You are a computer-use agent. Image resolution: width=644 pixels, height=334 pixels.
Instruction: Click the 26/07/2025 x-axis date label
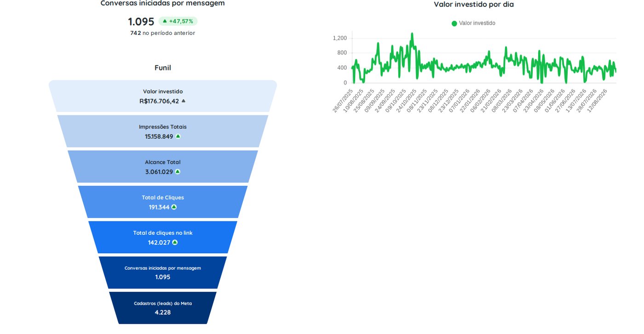tap(343, 101)
